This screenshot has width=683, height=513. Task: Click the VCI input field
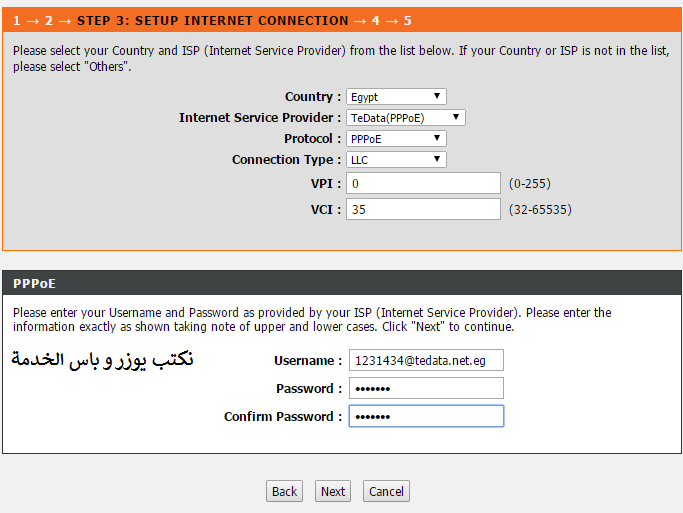tap(423, 209)
